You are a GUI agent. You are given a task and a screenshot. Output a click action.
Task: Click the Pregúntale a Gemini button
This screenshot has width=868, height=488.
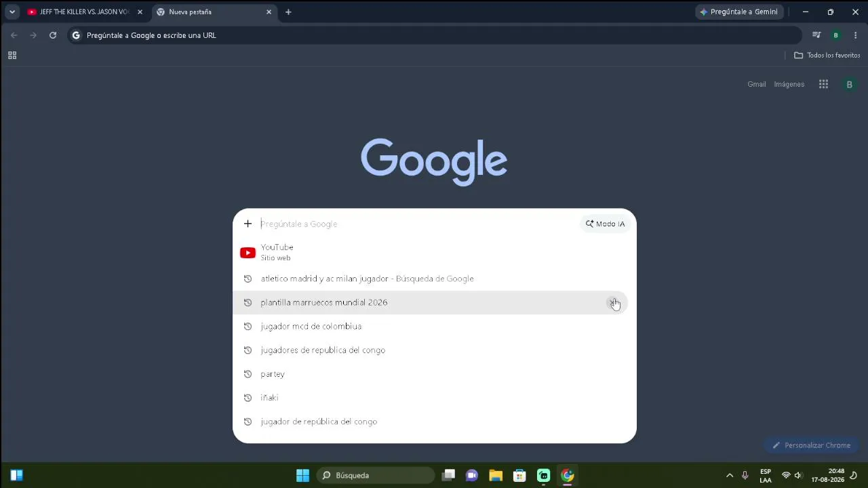click(739, 12)
